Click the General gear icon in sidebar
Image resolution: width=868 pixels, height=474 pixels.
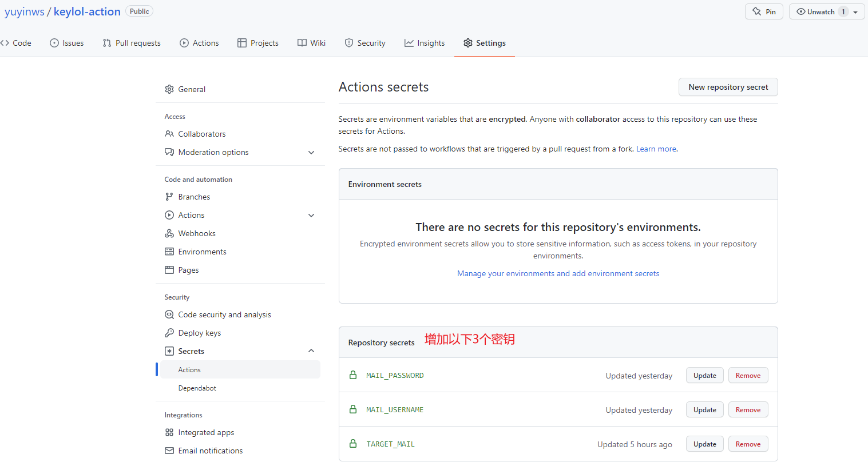169,89
